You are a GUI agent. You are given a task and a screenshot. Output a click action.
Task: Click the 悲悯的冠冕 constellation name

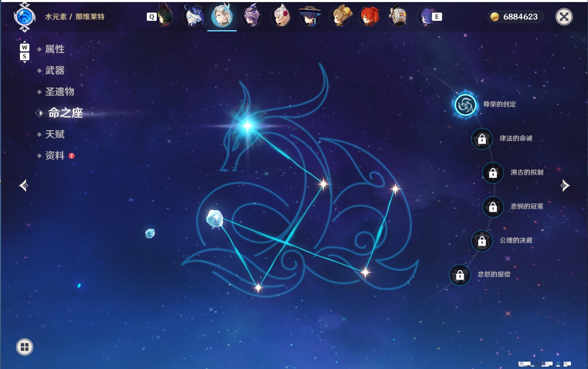[x=527, y=206]
